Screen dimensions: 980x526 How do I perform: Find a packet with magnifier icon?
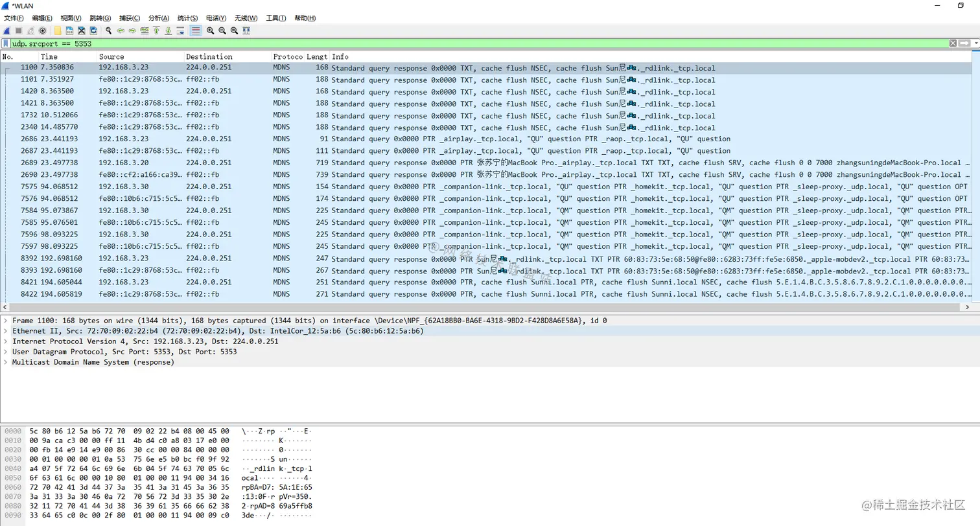pos(108,30)
